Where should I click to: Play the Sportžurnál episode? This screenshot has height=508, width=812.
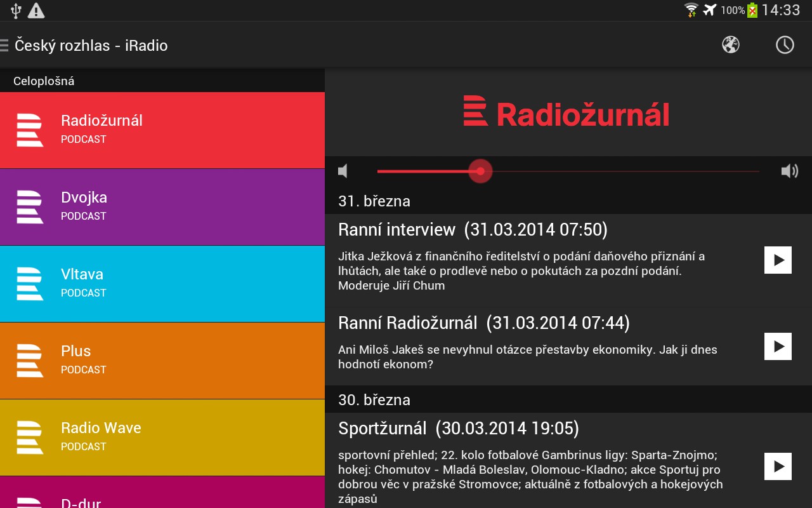778,466
